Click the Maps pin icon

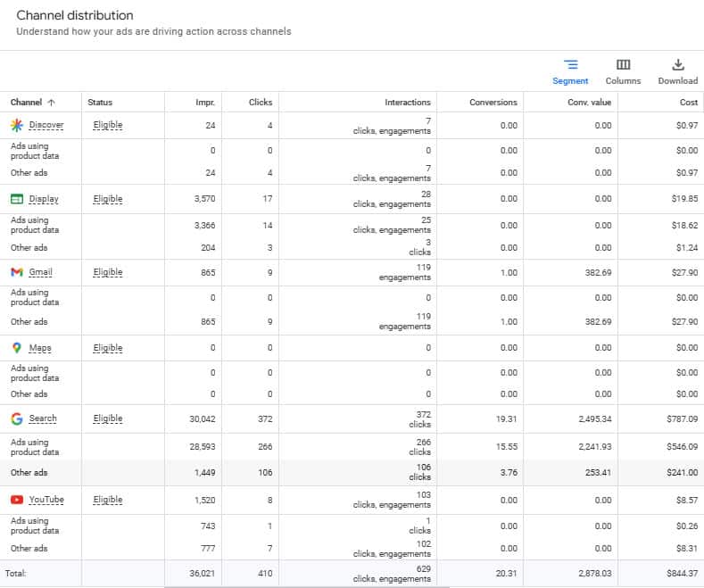pos(16,348)
